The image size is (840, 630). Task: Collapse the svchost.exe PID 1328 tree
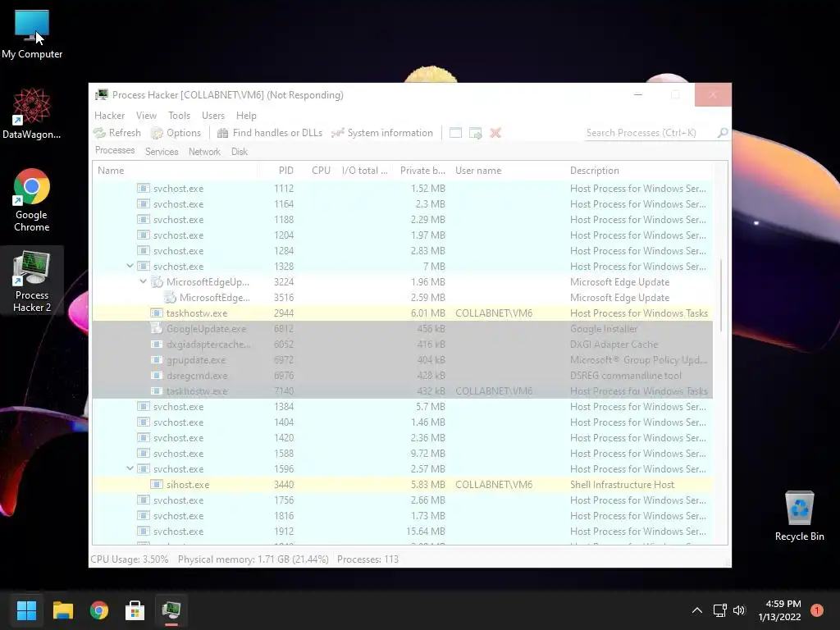130,266
